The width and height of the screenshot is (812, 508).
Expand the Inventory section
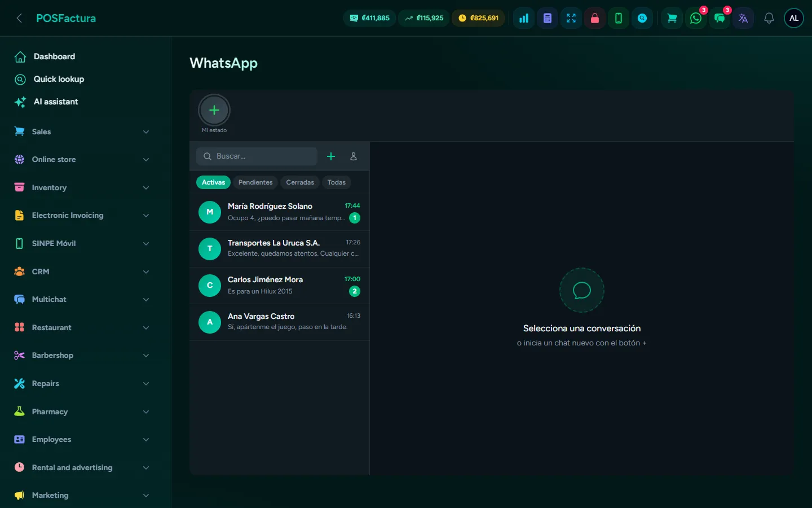(82, 187)
